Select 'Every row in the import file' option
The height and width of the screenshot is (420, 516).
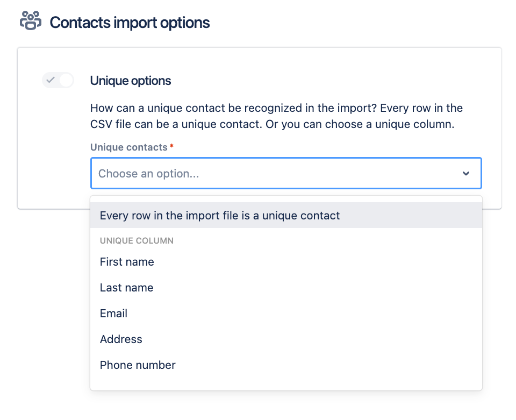pos(220,216)
